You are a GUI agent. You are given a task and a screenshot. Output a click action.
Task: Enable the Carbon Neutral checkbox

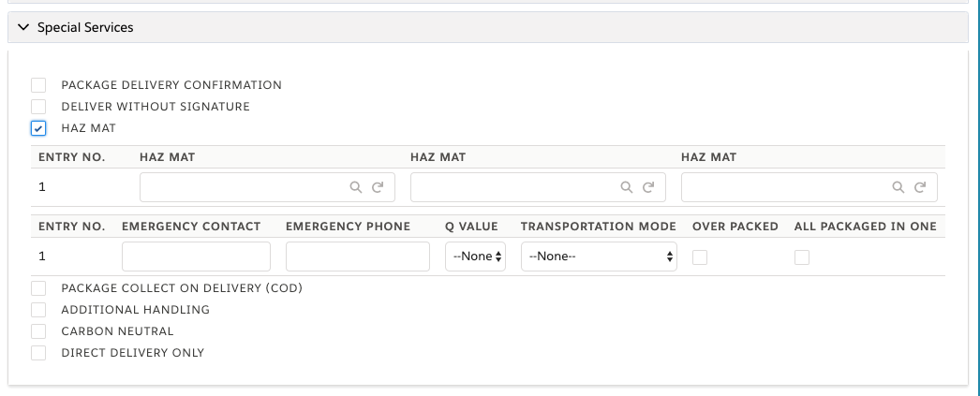(38, 331)
